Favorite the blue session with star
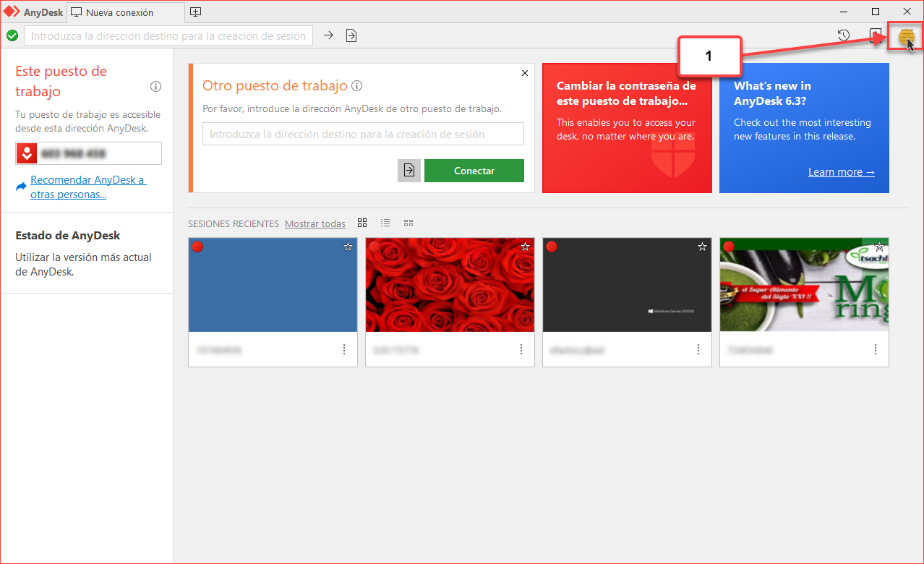Image resolution: width=924 pixels, height=564 pixels. (x=348, y=247)
